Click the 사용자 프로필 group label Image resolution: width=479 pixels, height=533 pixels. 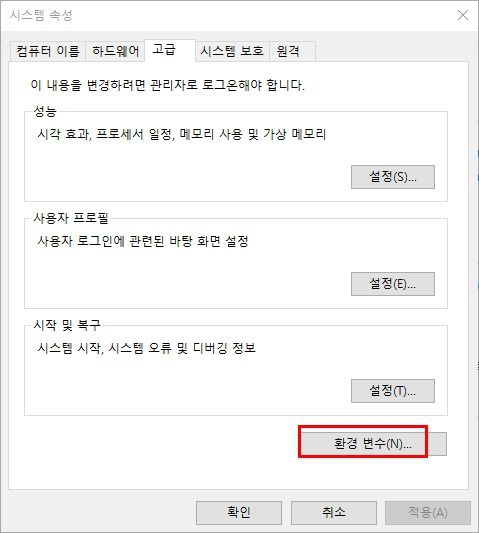[71, 218]
